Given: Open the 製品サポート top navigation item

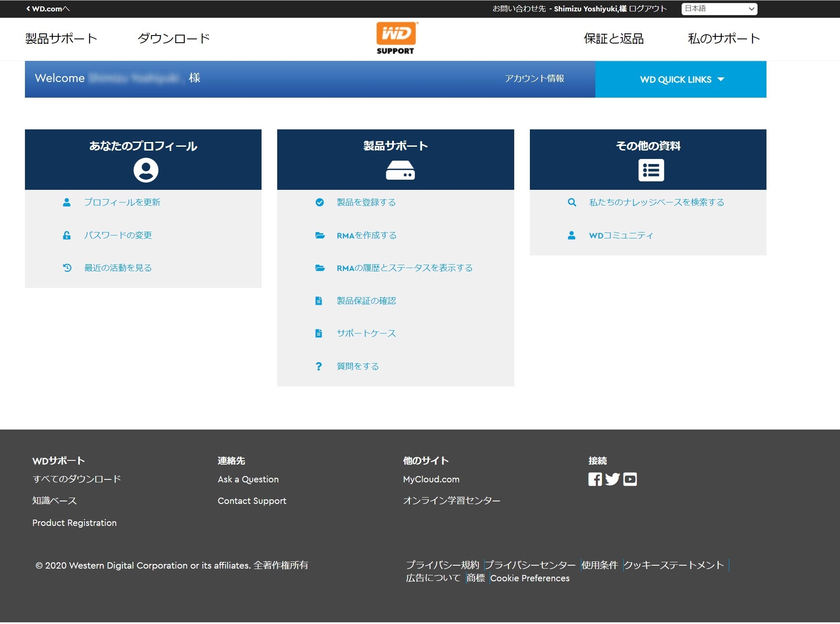Looking at the screenshot, I should [x=61, y=38].
